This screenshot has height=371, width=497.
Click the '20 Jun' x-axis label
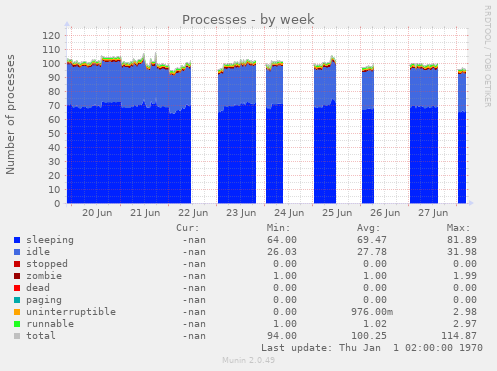click(97, 213)
